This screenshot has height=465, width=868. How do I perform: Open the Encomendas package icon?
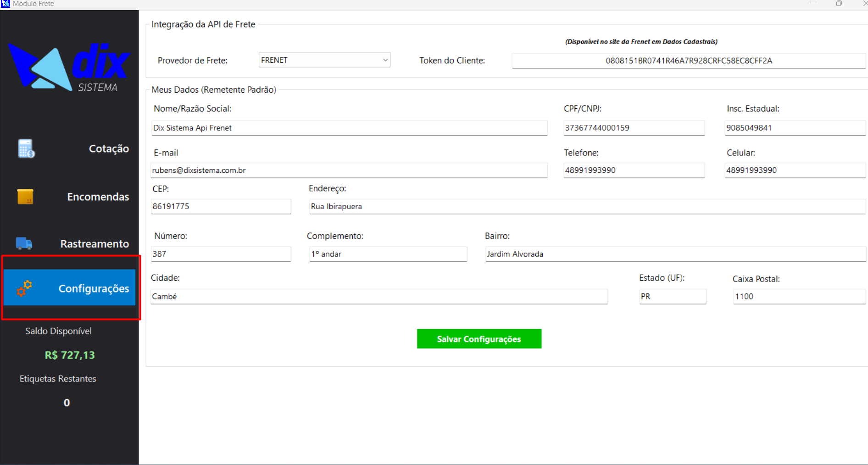click(x=25, y=196)
